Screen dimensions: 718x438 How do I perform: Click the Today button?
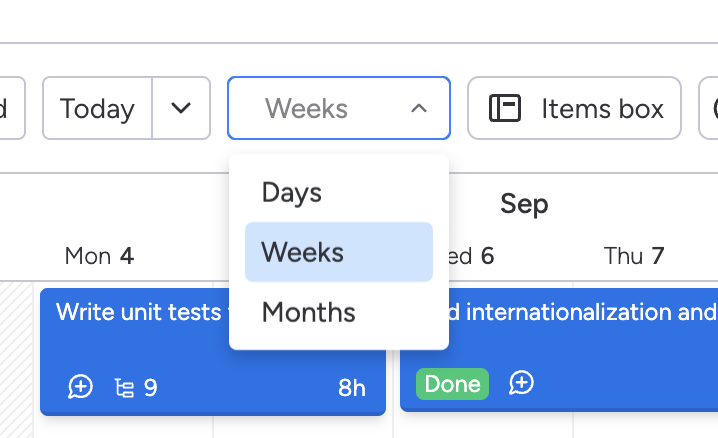[x=97, y=108]
